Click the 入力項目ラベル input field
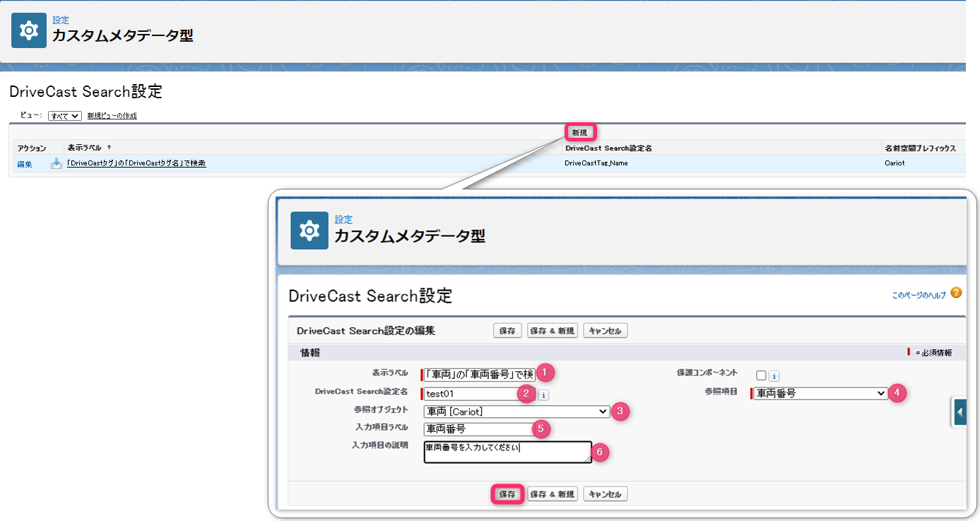The width and height of the screenshot is (980, 521). (479, 428)
